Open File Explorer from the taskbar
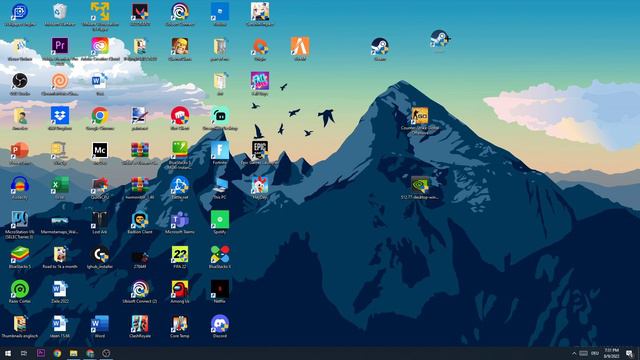This screenshot has height=360, width=640. click(x=73, y=353)
